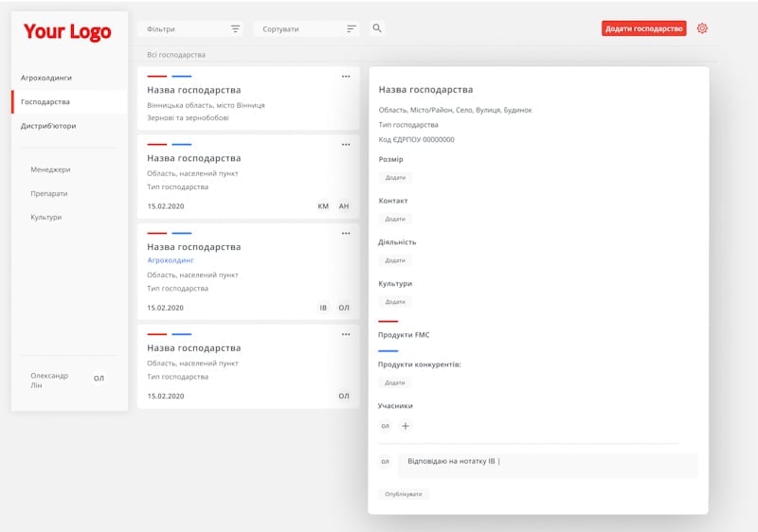The image size is (758, 532).
Task: Click the КМ avatar badge on card
Action: [323, 205]
